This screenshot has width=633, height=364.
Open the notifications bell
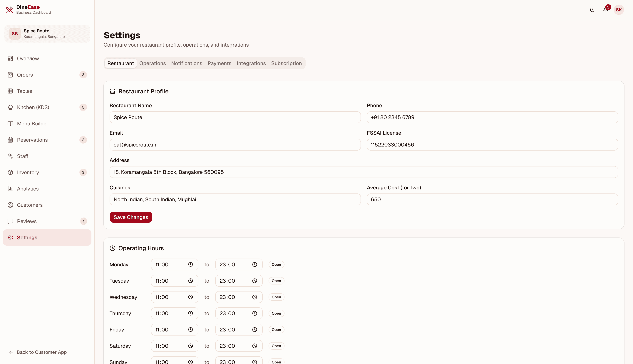tap(606, 10)
